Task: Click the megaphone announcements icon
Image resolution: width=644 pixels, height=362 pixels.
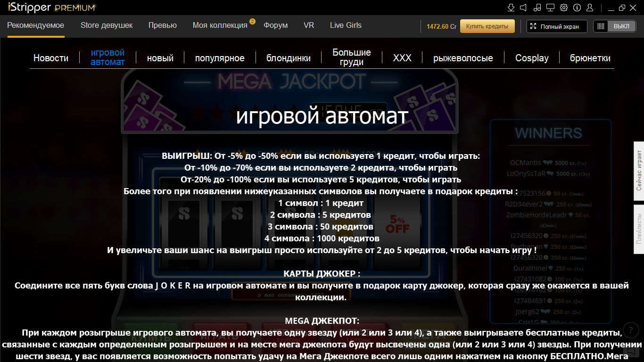Action: click(x=523, y=8)
